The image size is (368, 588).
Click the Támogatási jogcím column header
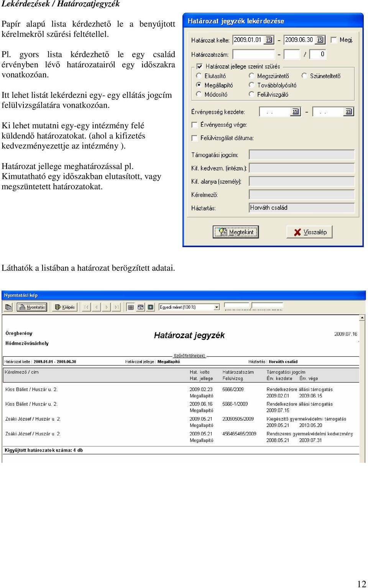click(286, 372)
